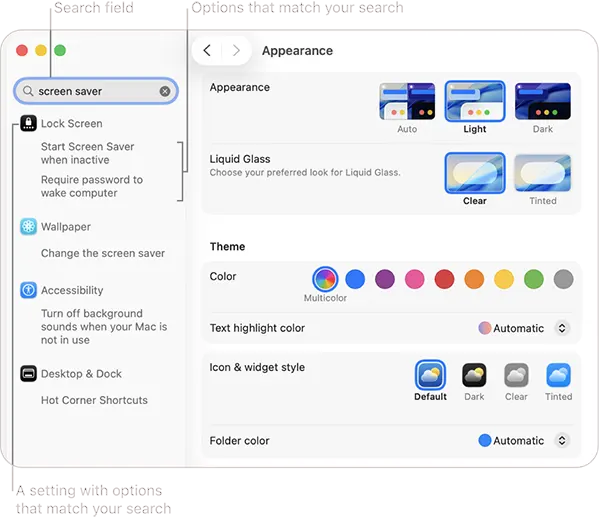Viewport: 600px width, 519px height.
Task: Pick the yellow theme color
Action: click(x=504, y=279)
